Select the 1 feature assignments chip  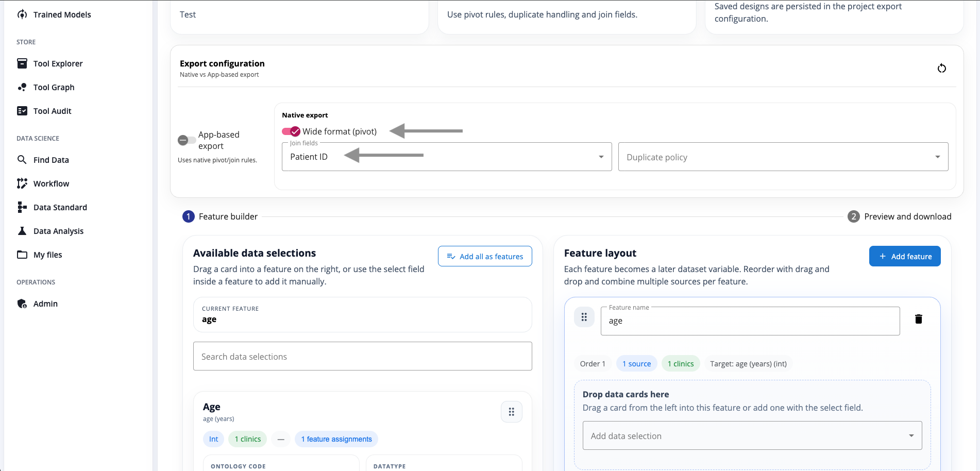tap(336, 439)
